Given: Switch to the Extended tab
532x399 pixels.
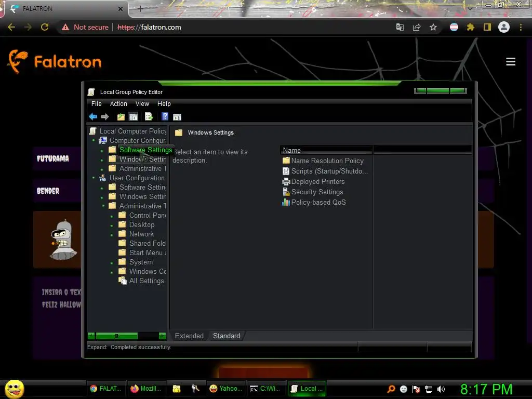Looking at the screenshot, I should tap(189, 336).
